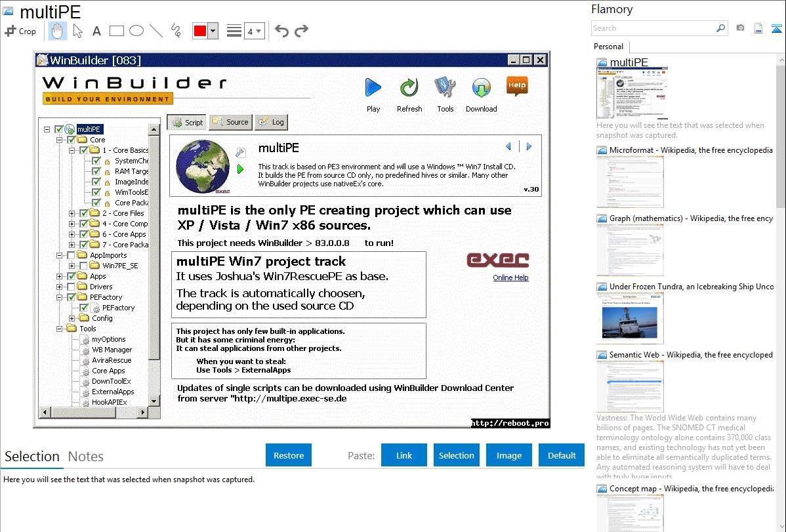Screen dimensions: 786x532
Task: Collapse the Tools tree node
Action: pos(59,329)
